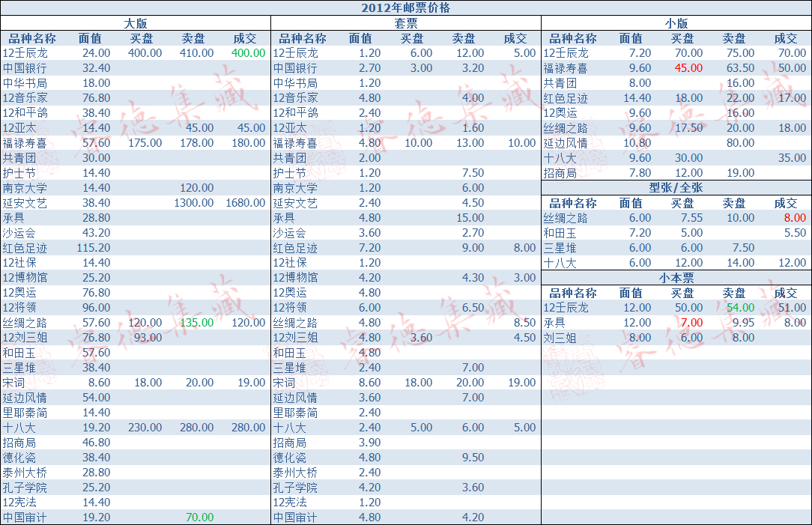Select 93.00 买盘 for 12刘三姐
The width and height of the screenshot is (812, 525).
pyautogui.click(x=148, y=338)
